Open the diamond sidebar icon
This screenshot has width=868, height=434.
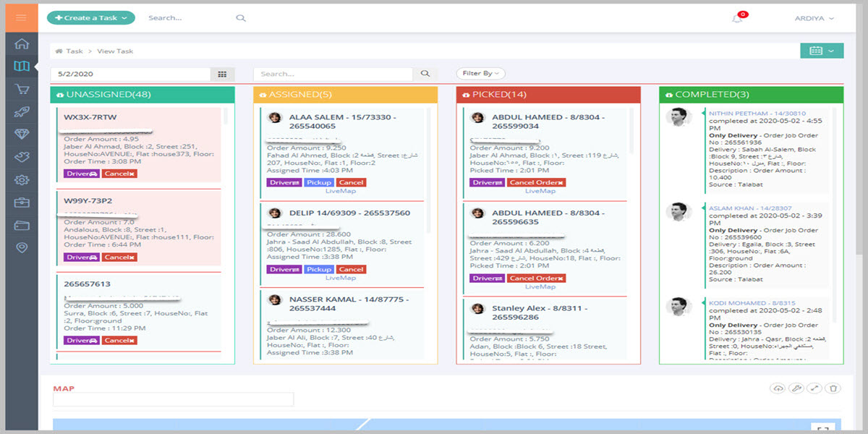[22, 135]
